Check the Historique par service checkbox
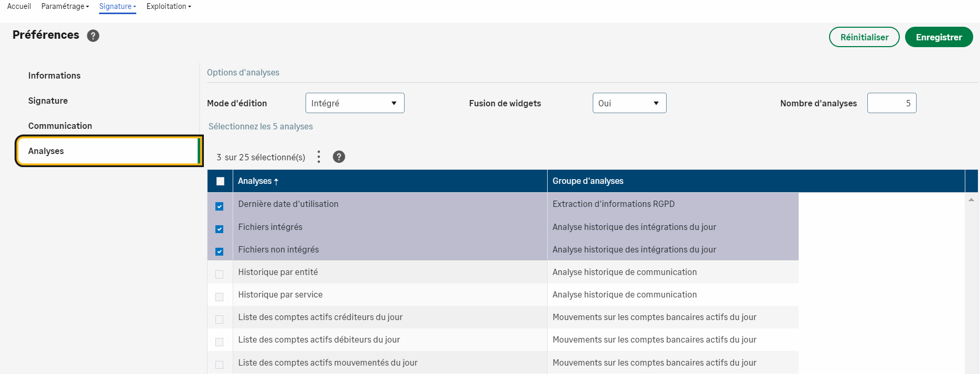Image resolution: width=980 pixels, height=374 pixels. pos(220,297)
